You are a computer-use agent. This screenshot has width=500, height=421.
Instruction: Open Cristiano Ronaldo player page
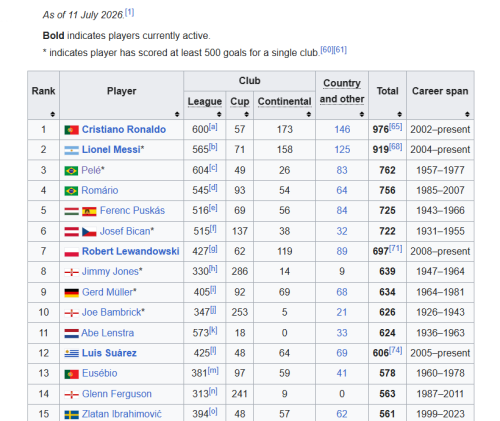[124, 129]
